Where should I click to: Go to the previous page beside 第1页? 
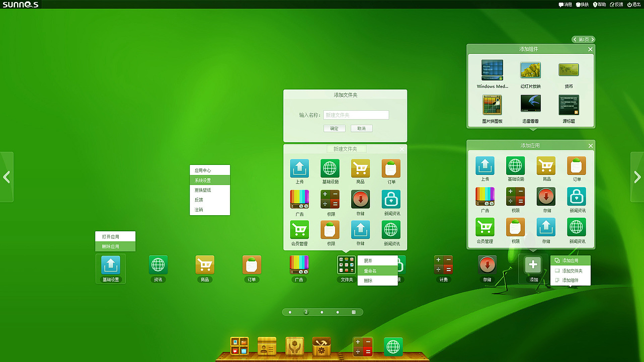tap(575, 39)
